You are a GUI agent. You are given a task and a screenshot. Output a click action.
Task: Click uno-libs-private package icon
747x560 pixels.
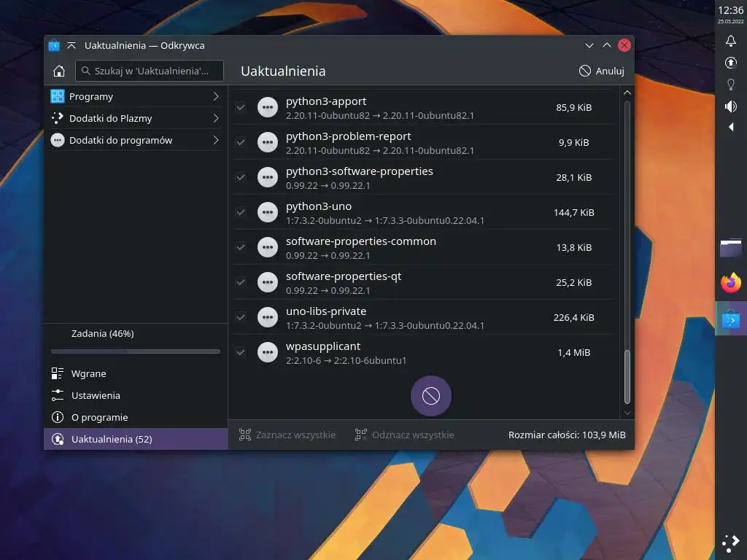(x=268, y=317)
